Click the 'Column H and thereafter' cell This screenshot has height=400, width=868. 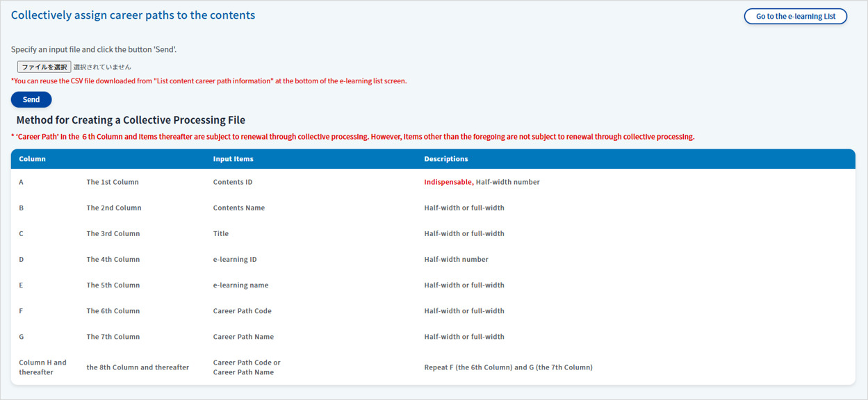pyautogui.click(x=42, y=367)
